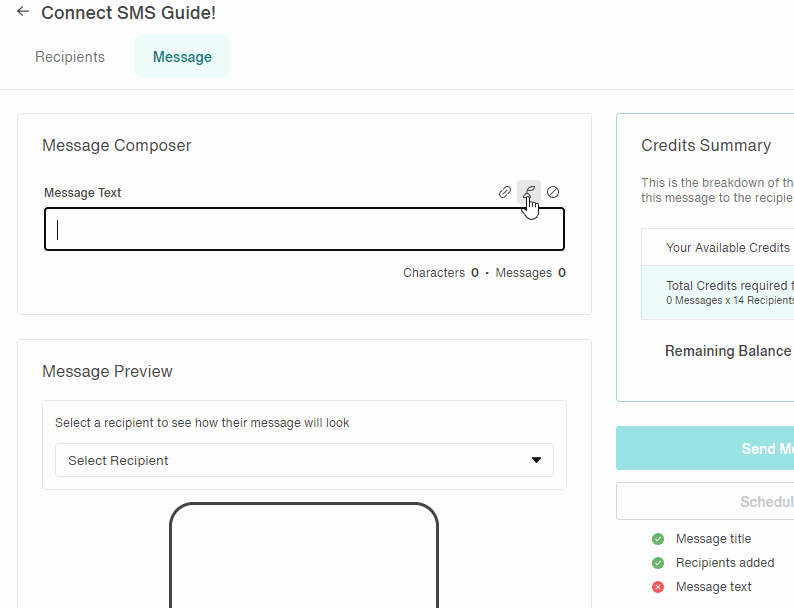Focus the Message Text input box
Screen dimensions: 794x608
(304, 229)
